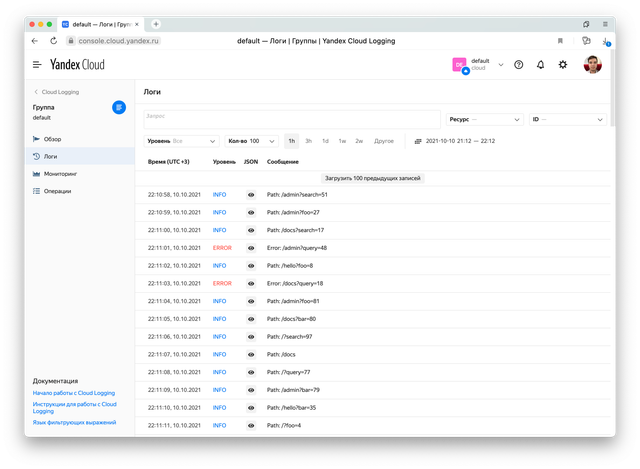Image resolution: width=640 pixels, height=469 pixels.
Task: Show JSON for the 22:10:58 log entry
Action: pos(251,194)
